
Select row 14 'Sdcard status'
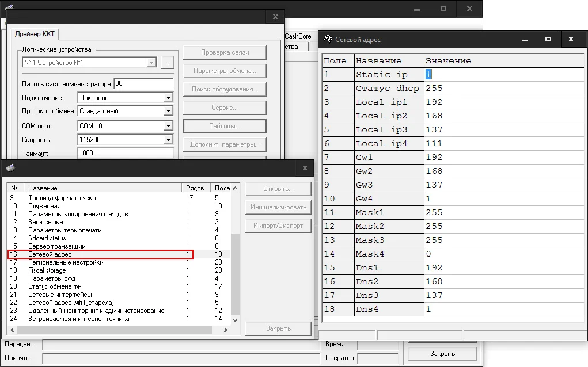(119, 238)
